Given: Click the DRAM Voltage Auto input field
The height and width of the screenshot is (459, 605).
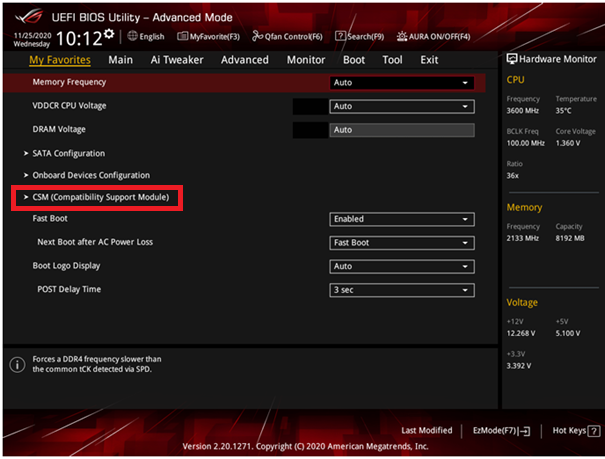Looking at the screenshot, I should (x=402, y=130).
